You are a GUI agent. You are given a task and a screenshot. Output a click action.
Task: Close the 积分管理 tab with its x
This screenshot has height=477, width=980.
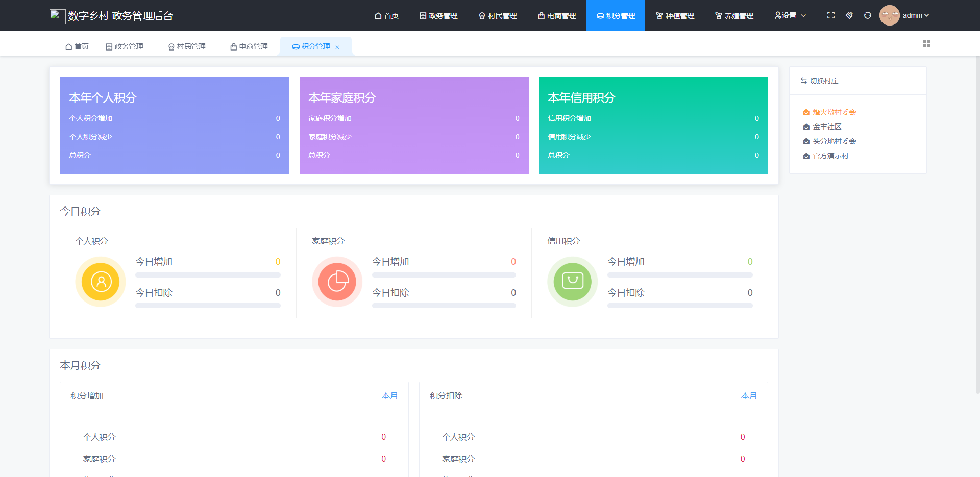click(337, 46)
